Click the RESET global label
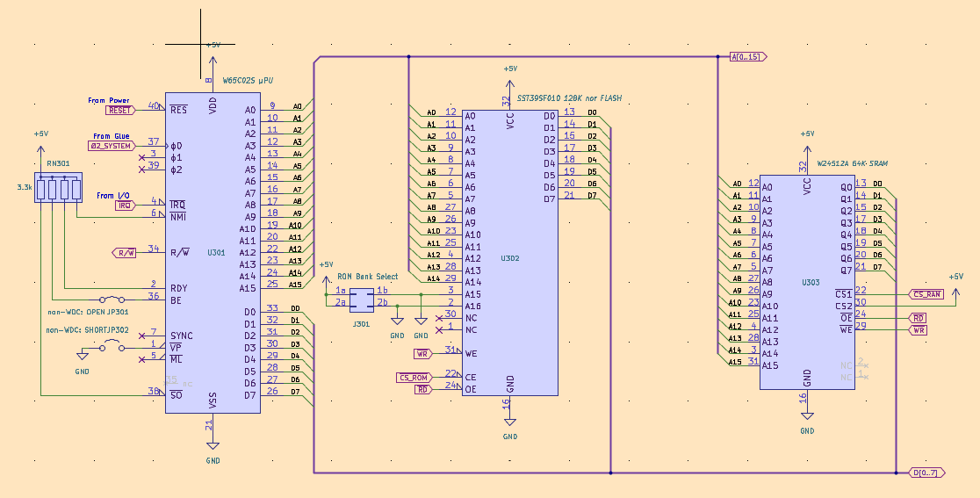This screenshot has height=498, width=980. tap(119, 111)
